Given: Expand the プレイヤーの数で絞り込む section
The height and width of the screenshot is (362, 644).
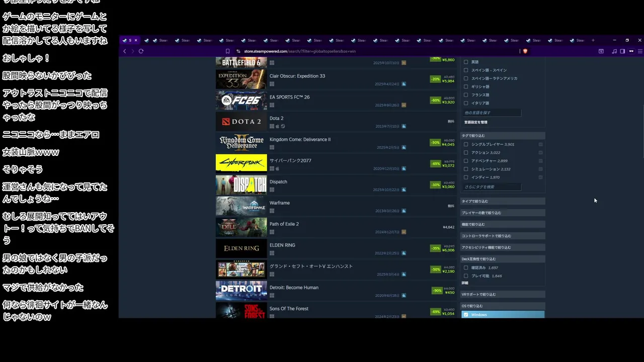Looking at the screenshot, I should pyautogui.click(x=503, y=213).
